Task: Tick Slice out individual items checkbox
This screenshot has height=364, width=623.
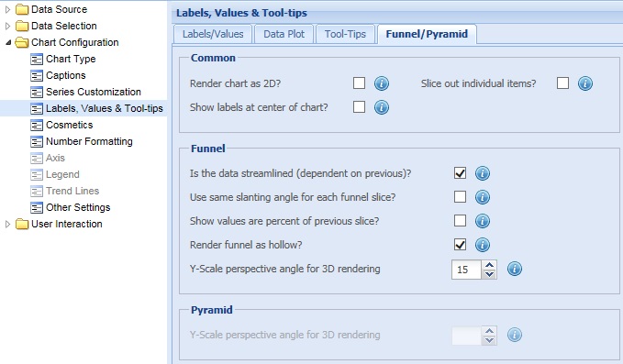Action: [562, 83]
